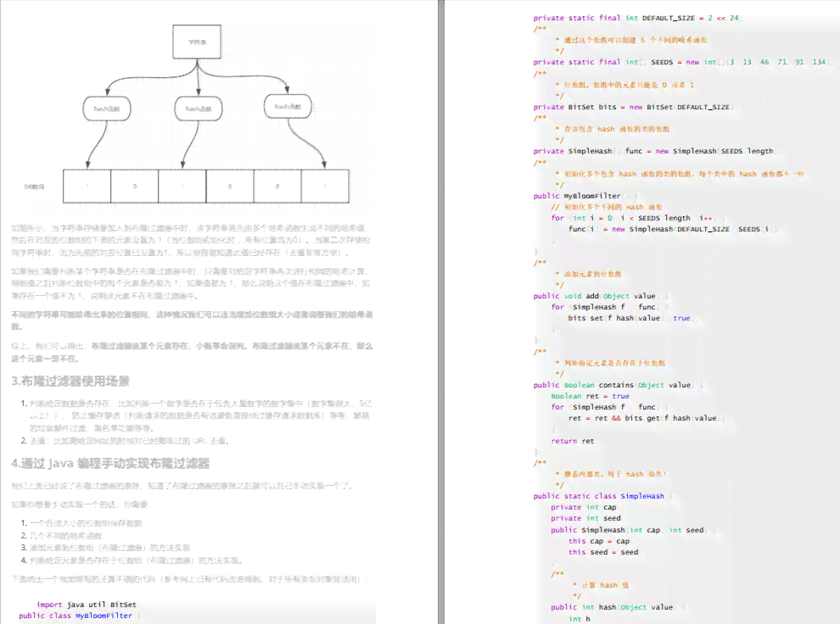
Task: Click constructor public SimpleHash(int cap, int seed)
Action: [x=632, y=530]
